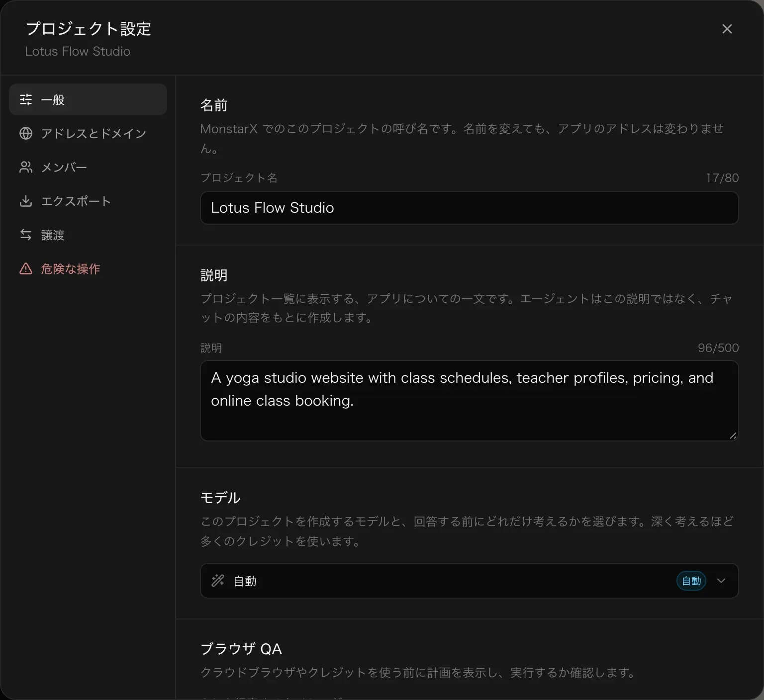Screen dimensions: 764x700
Task: Select the 譲渡 tab
Action: (x=88, y=235)
